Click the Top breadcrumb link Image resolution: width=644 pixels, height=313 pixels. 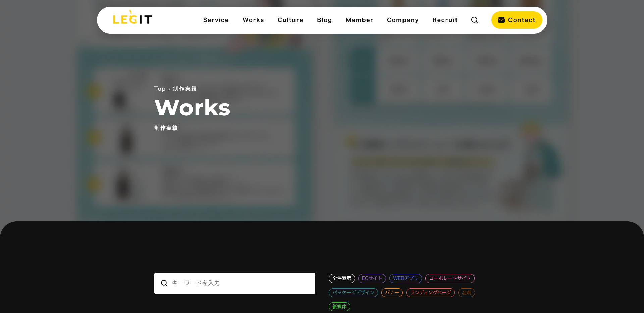(x=160, y=89)
